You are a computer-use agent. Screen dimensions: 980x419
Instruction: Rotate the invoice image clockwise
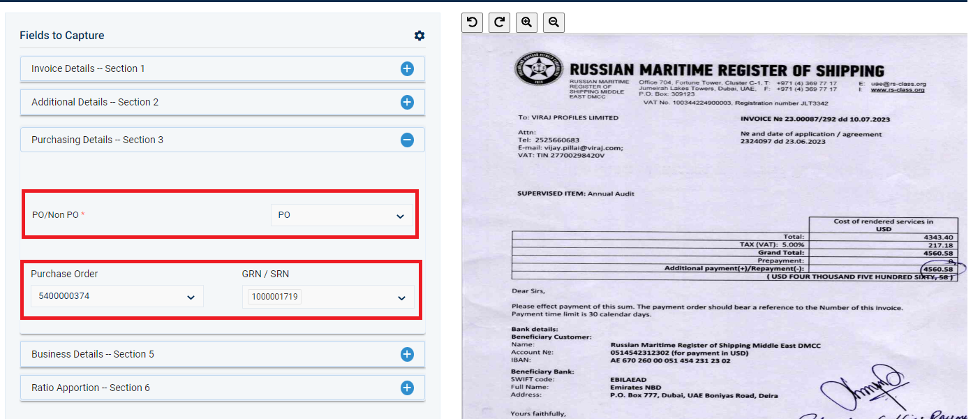click(499, 22)
